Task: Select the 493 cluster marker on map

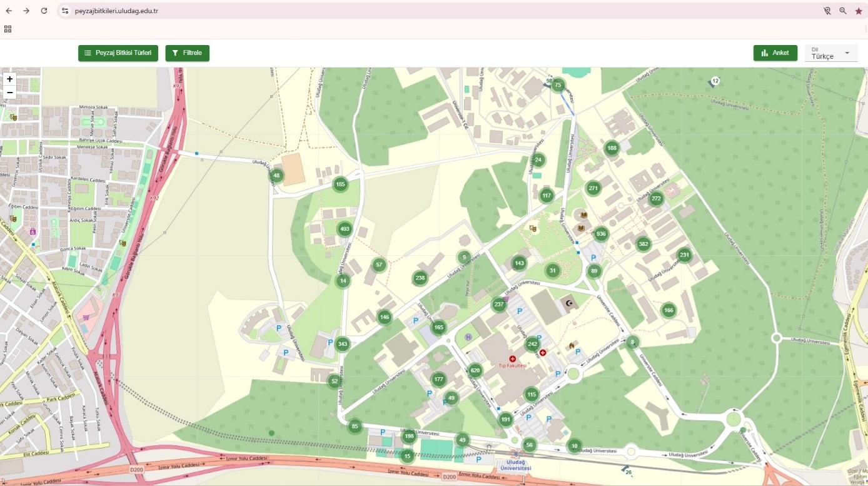Action: coord(344,229)
